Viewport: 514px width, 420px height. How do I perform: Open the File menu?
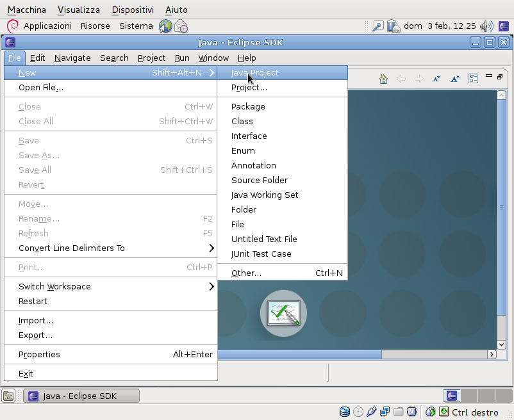pos(15,58)
